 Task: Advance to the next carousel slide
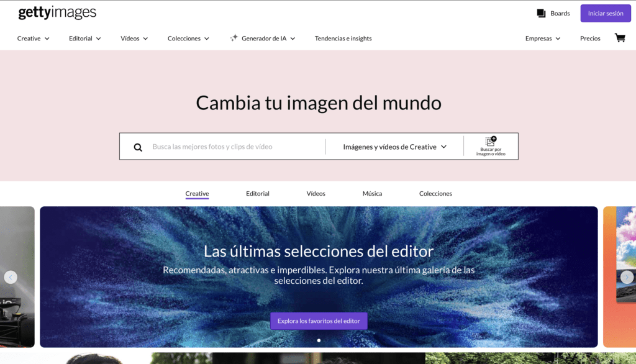point(627,277)
